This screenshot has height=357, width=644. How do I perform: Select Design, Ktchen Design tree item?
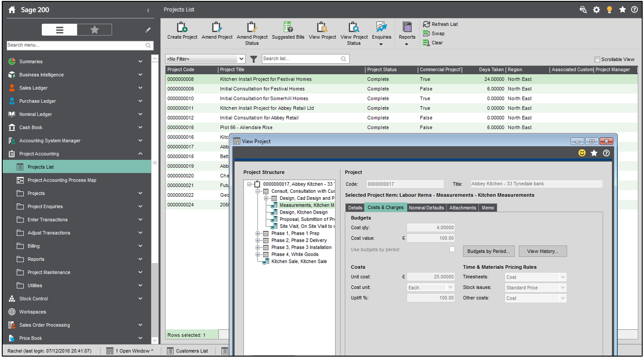pos(303,212)
